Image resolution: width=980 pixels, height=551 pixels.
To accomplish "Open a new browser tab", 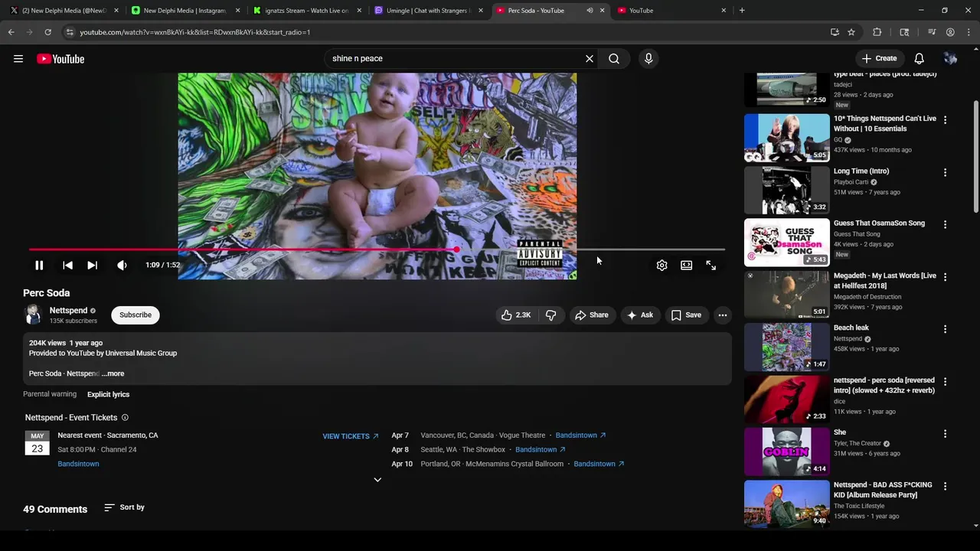I will [x=742, y=11].
